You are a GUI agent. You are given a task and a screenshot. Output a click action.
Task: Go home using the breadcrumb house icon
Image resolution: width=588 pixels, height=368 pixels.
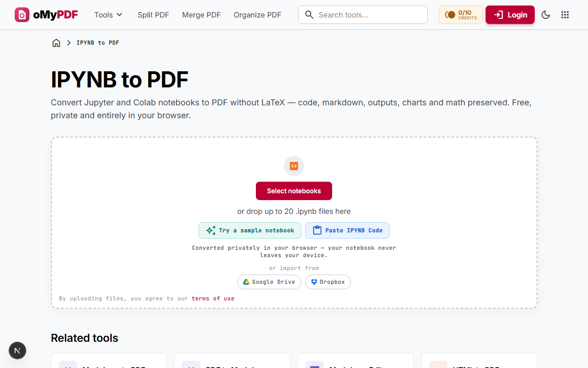pyautogui.click(x=56, y=43)
